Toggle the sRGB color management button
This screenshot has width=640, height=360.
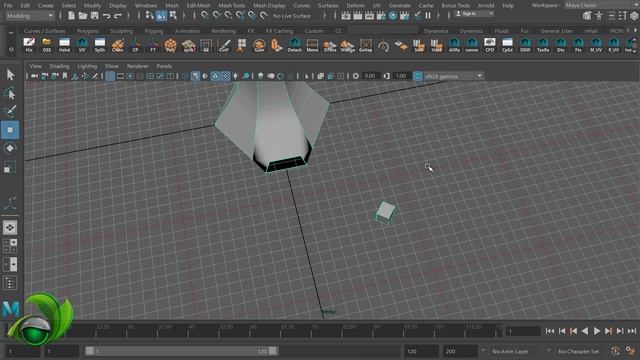pyautogui.click(x=417, y=76)
